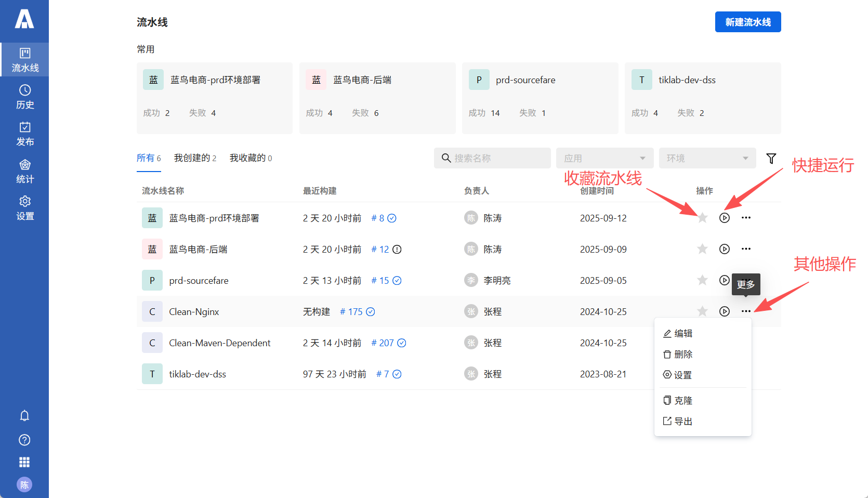
Task: Open the 设置 (Settings) section in sidebar
Action: (24, 208)
